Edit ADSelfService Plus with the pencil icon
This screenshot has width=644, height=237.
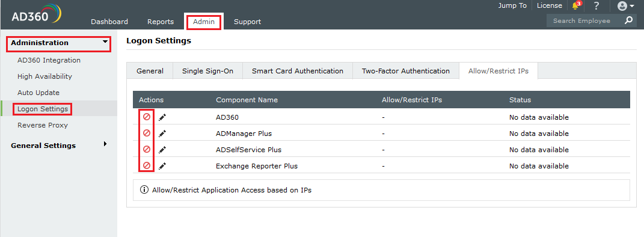(162, 150)
